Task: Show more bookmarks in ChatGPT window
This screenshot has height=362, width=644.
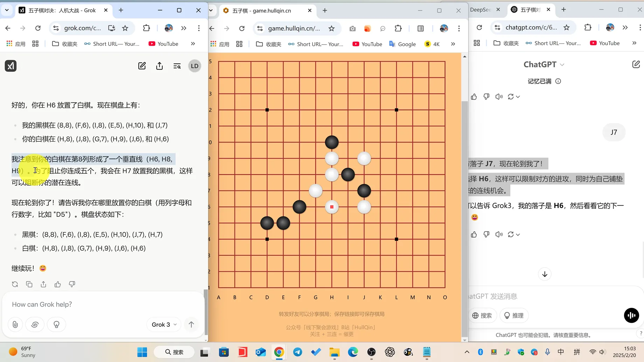Action: pyautogui.click(x=634, y=43)
